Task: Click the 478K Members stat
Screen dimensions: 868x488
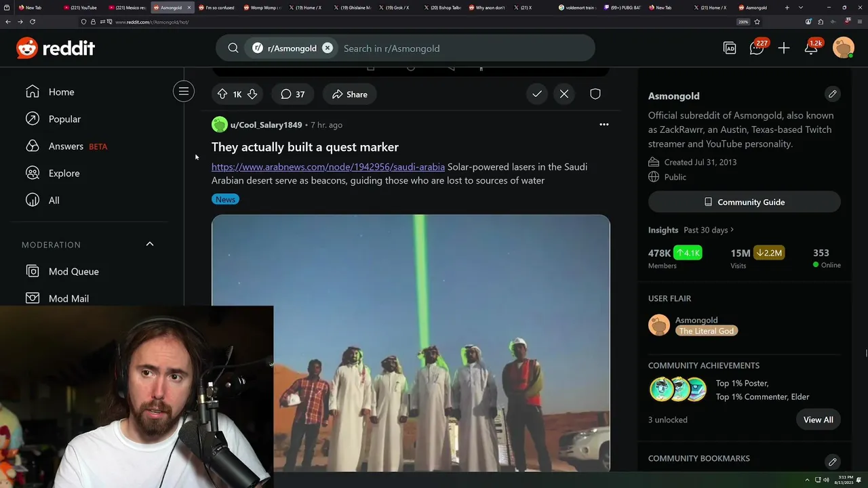Action: 675,258
